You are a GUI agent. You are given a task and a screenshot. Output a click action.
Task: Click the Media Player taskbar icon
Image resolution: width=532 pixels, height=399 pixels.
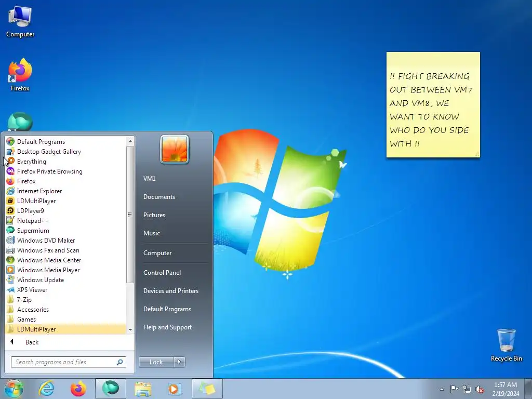(x=175, y=389)
